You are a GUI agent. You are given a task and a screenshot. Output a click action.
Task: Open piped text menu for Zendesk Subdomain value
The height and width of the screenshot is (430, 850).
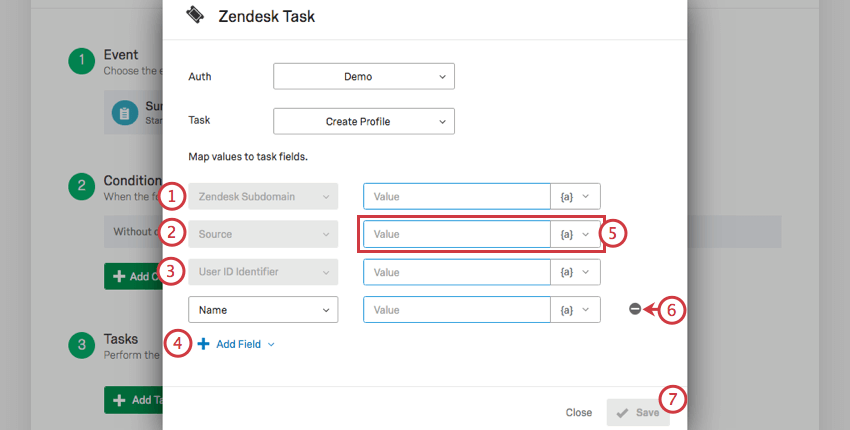coord(576,196)
